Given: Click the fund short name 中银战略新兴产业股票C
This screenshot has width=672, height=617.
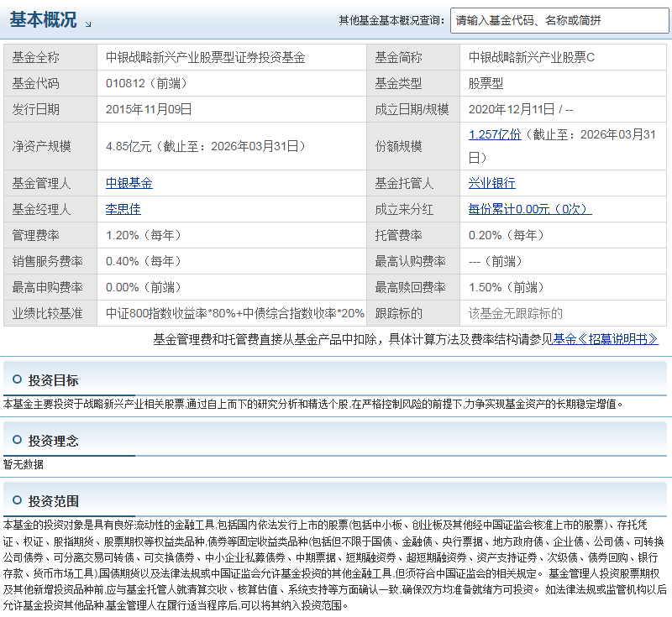Looking at the screenshot, I should click(532, 57).
